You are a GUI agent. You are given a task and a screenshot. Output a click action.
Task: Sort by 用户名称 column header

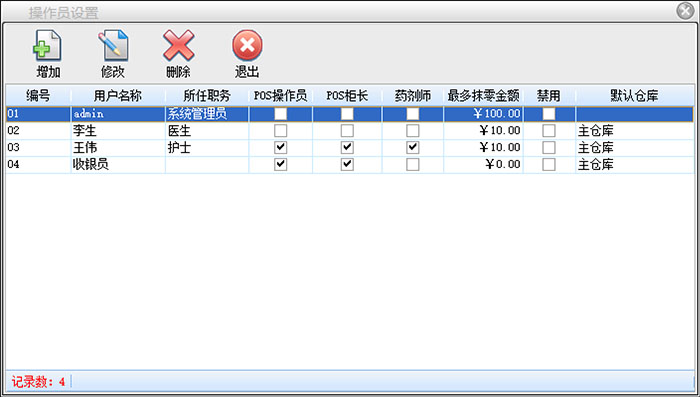(118, 96)
